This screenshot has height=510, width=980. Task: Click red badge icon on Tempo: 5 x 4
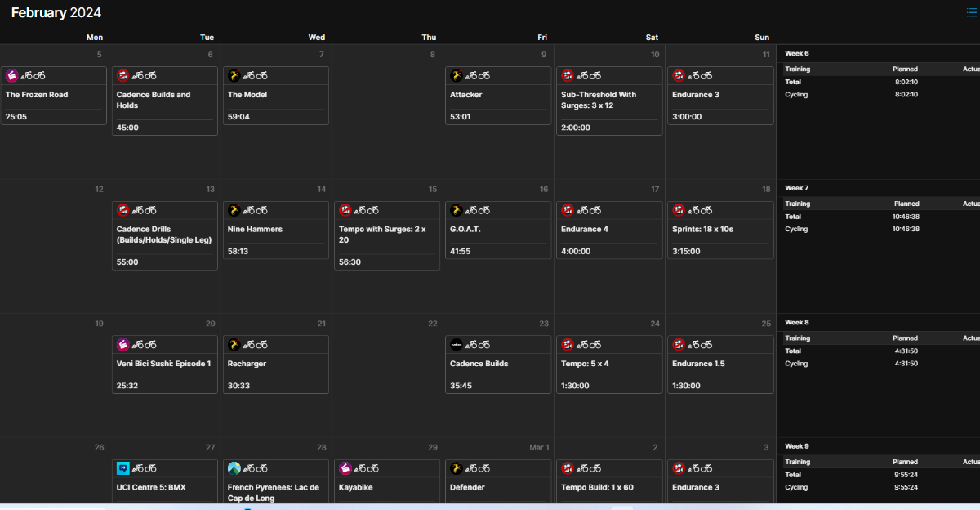click(x=568, y=345)
